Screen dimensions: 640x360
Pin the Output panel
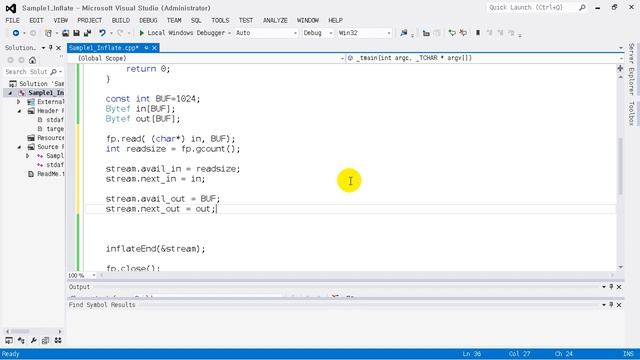[x=611, y=287]
